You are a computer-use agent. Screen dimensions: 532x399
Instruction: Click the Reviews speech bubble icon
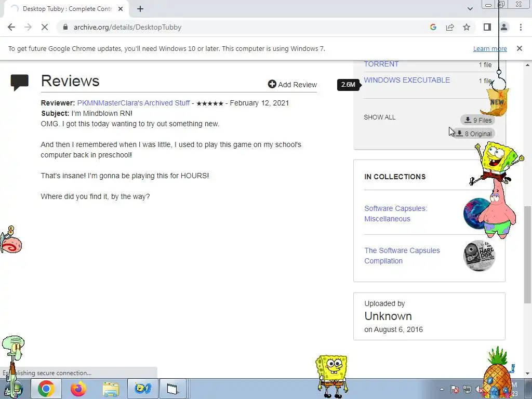pyautogui.click(x=19, y=83)
